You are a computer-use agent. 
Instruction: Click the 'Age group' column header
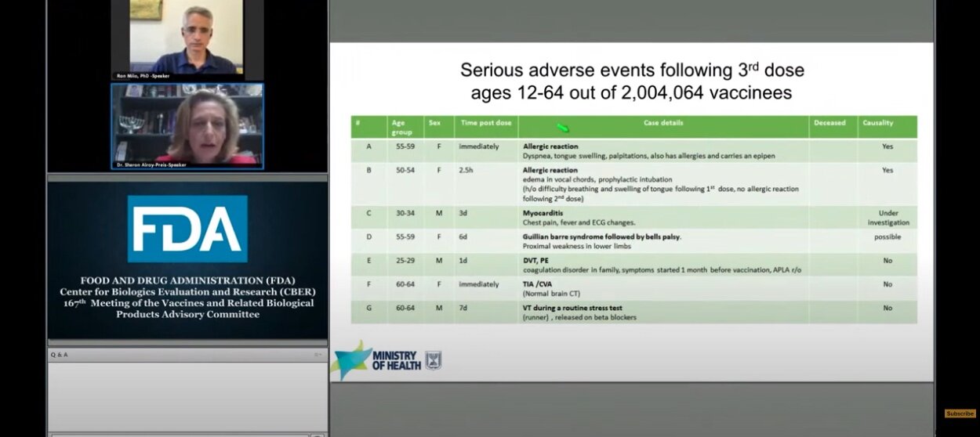pyautogui.click(x=400, y=127)
